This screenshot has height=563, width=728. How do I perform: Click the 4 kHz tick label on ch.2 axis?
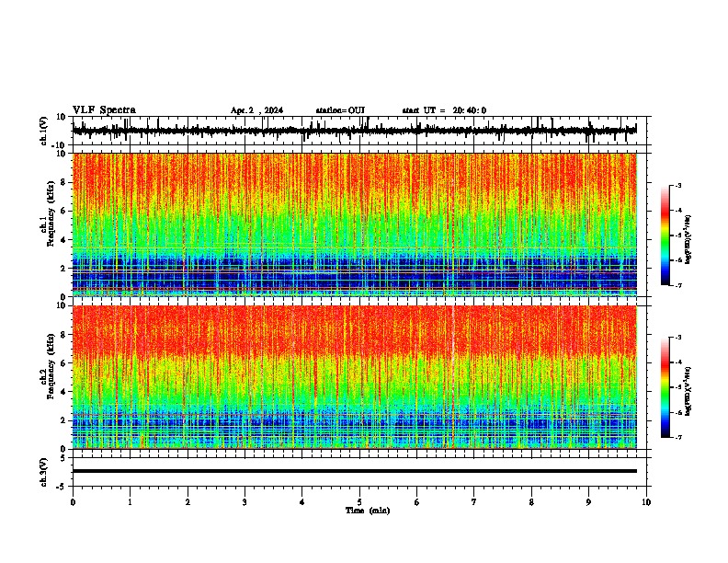tap(63, 393)
